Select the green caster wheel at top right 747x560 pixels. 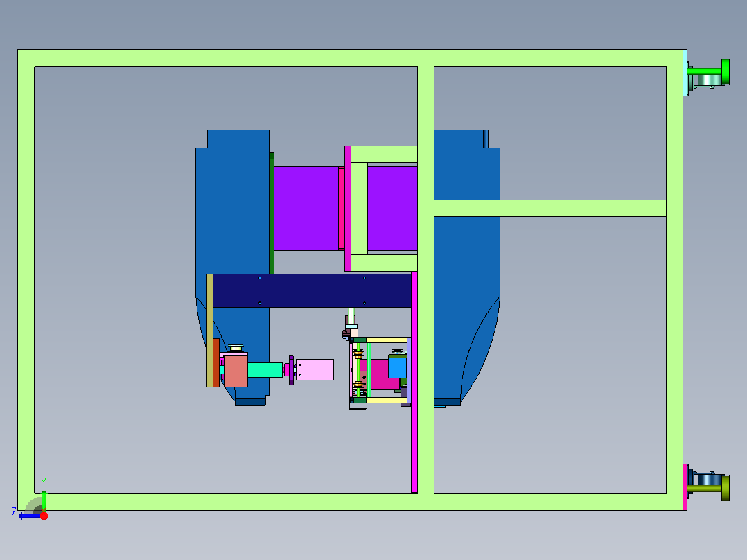click(x=710, y=73)
